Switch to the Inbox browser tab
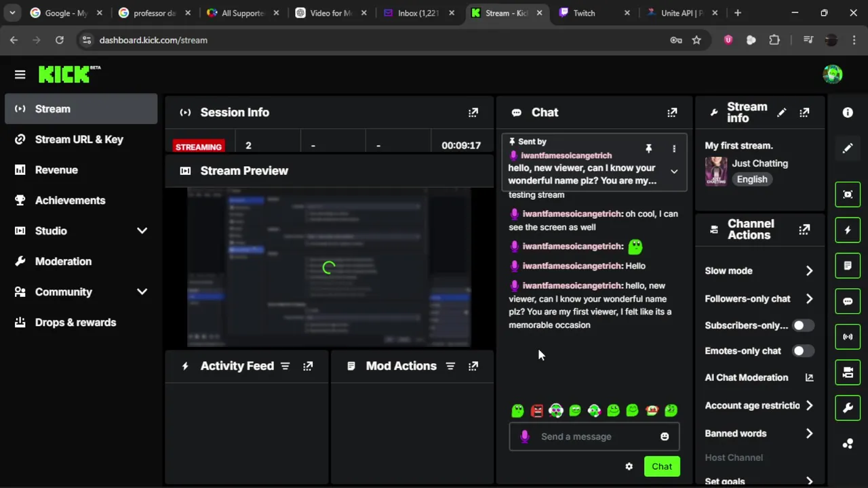Screen dimensions: 868x488 click(x=418, y=13)
